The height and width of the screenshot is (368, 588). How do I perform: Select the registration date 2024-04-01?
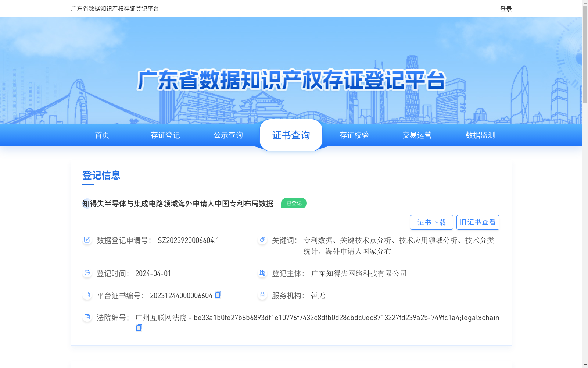click(x=153, y=273)
